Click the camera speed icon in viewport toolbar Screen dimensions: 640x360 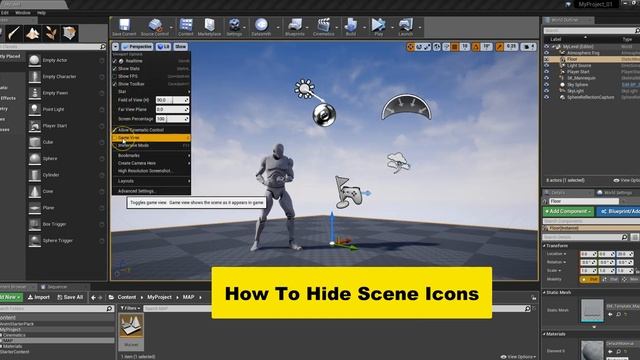click(527, 47)
